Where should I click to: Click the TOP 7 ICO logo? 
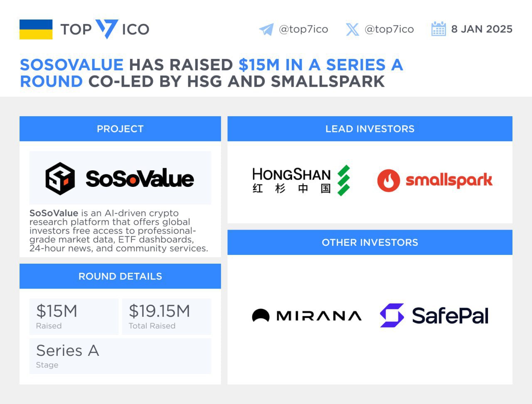[x=105, y=29]
